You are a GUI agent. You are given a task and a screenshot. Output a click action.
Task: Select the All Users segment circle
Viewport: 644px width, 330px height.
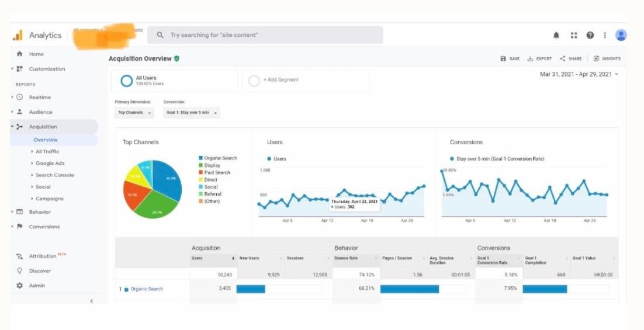pyautogui.click(x=126, y=81)
